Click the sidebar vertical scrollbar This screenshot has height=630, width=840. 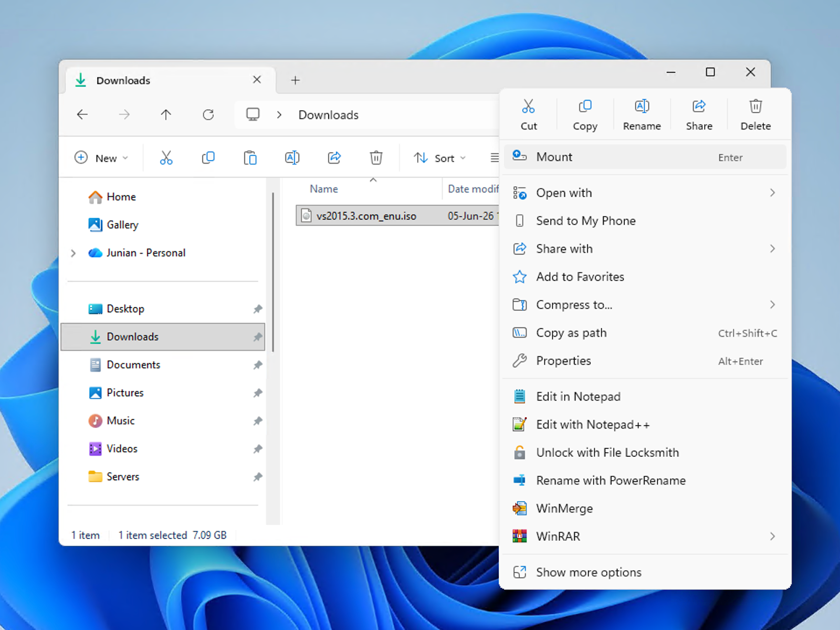coord(273,272)
